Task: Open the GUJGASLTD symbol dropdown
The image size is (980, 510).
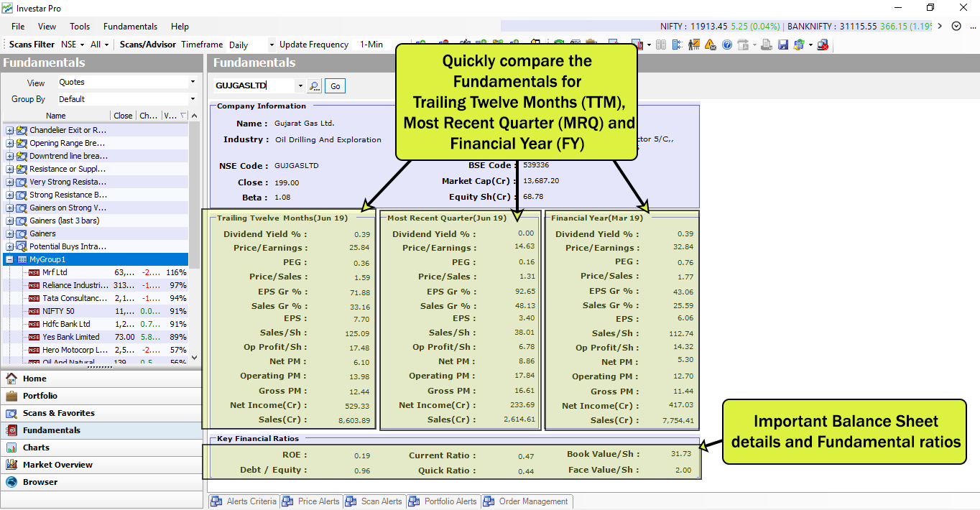Action: pos(302,85)
